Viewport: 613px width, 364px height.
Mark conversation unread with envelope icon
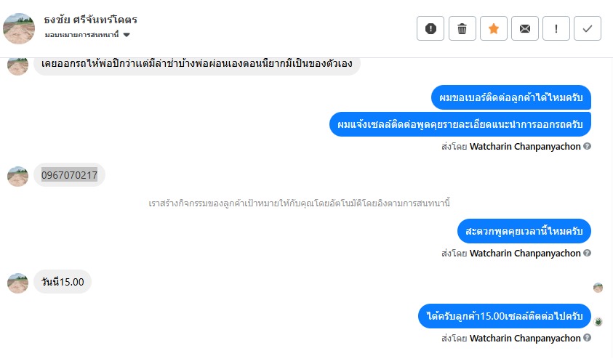[x=524, y=28]
